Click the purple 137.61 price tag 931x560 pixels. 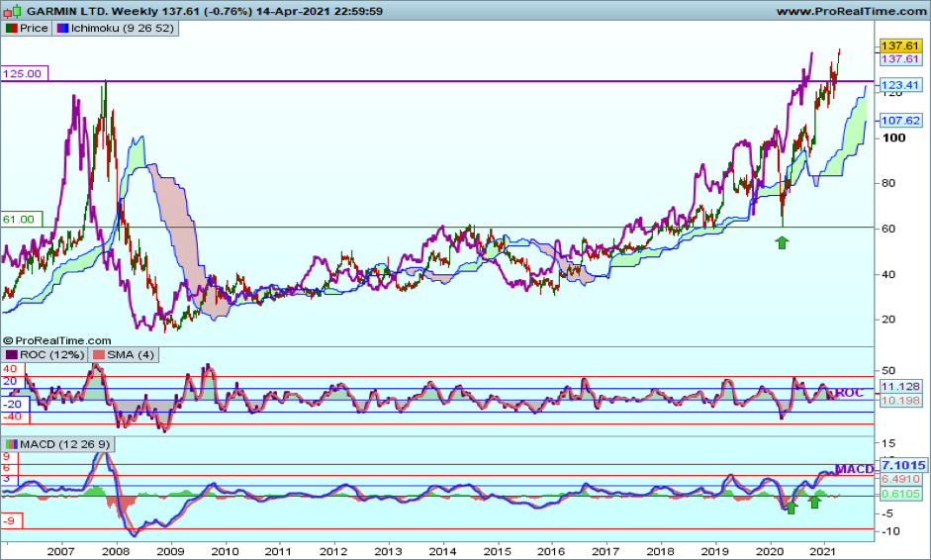click(900, 58)
